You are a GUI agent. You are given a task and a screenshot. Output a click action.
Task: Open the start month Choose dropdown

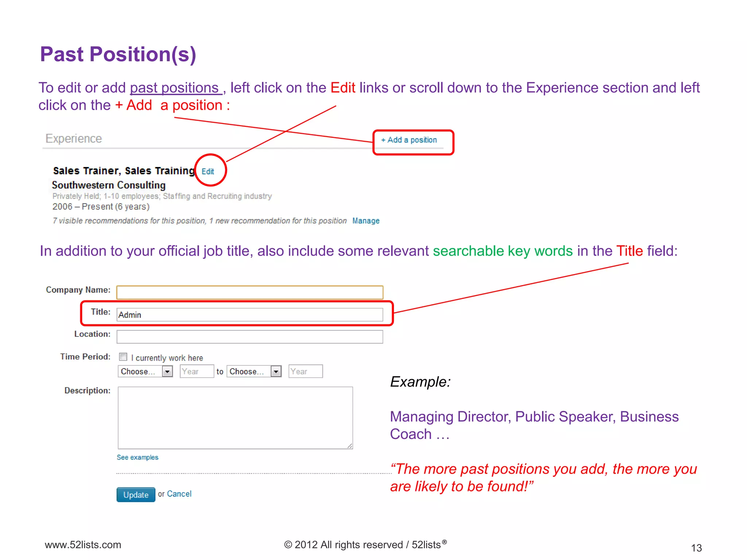click(x=145, y=371)
